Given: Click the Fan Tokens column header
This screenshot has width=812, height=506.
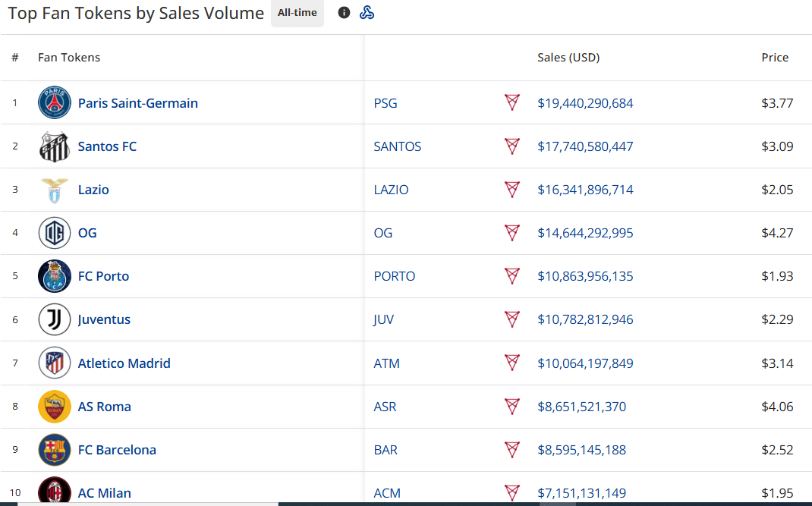Looking at the screenshot, I should click(69, 58).
